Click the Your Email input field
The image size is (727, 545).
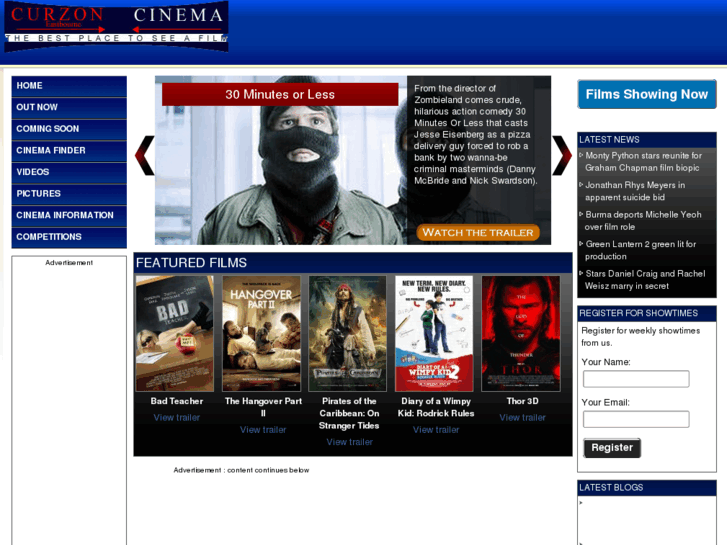click(636, 419)
